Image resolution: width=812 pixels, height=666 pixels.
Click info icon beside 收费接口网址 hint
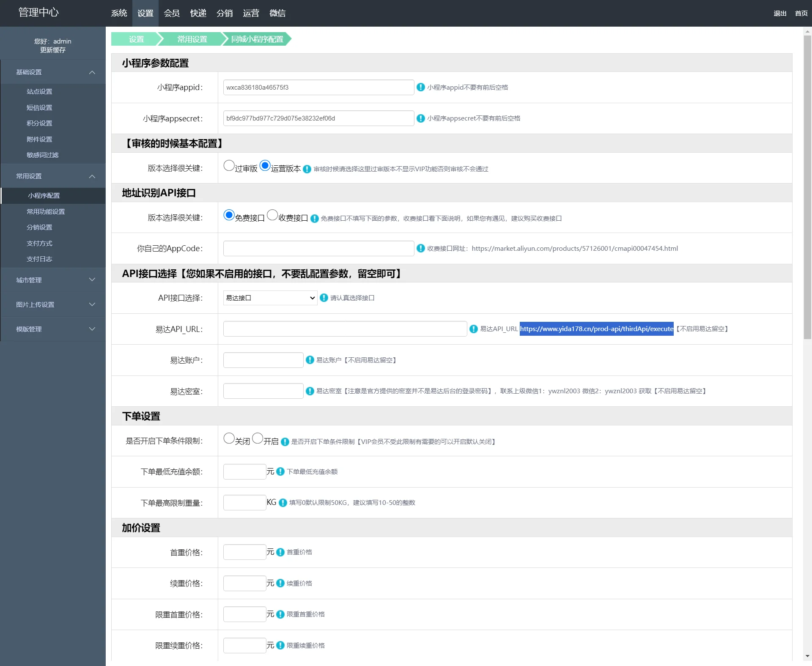point(420,248)
